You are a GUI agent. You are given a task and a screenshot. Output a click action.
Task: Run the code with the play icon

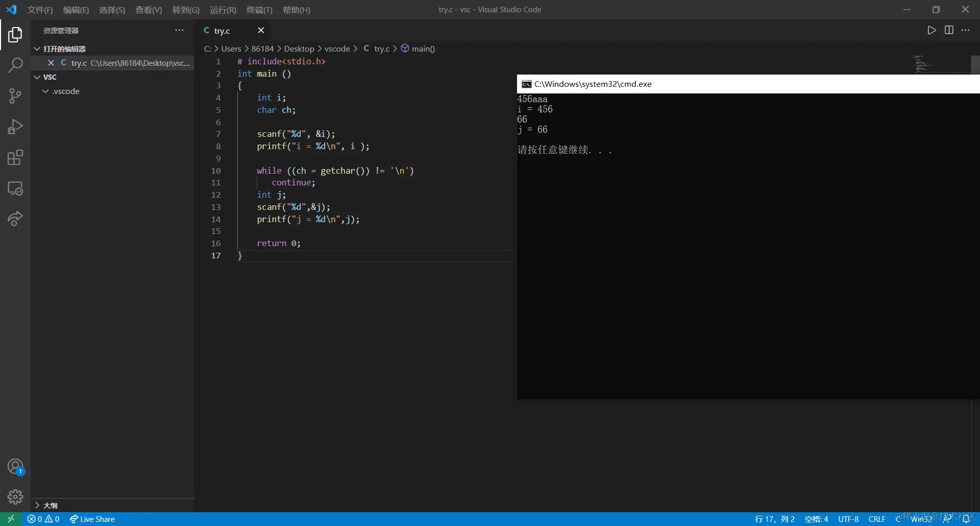(932, 30)
